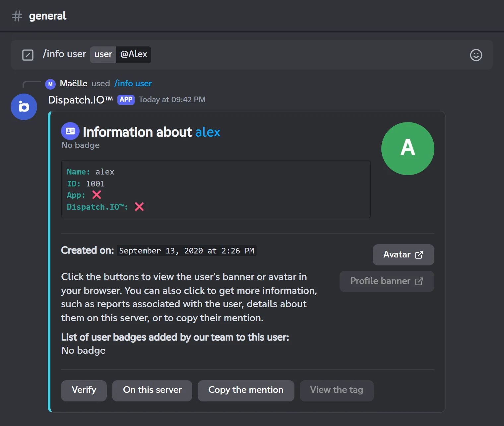504x426 pixels.
Task: Select the On this server button
Action: [152, 391]
